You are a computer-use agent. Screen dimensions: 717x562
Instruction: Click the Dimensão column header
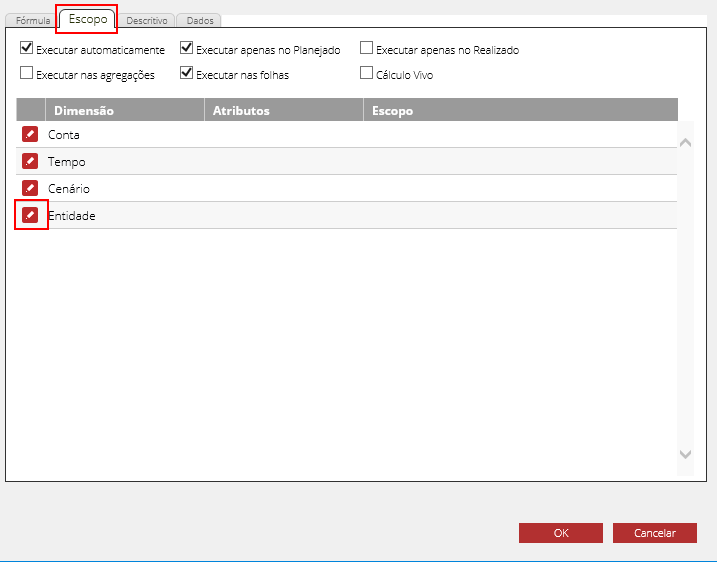pos(125,110)
